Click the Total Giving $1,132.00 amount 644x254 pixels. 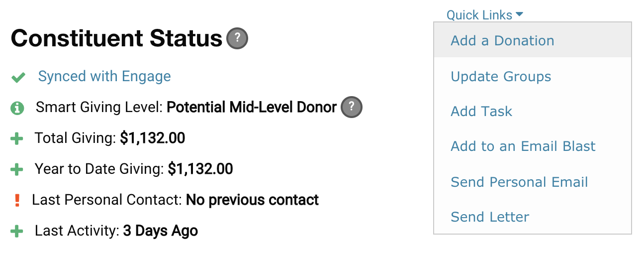[153, 138]
